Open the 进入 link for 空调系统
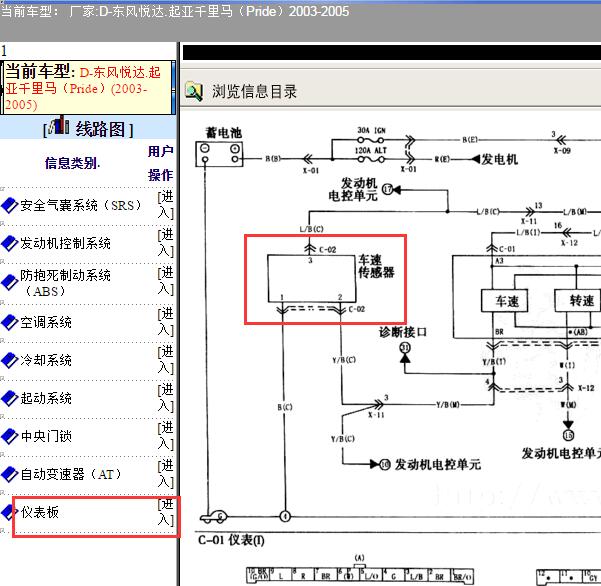Screen dimensions: 601x586 click(x=166, y=322)
